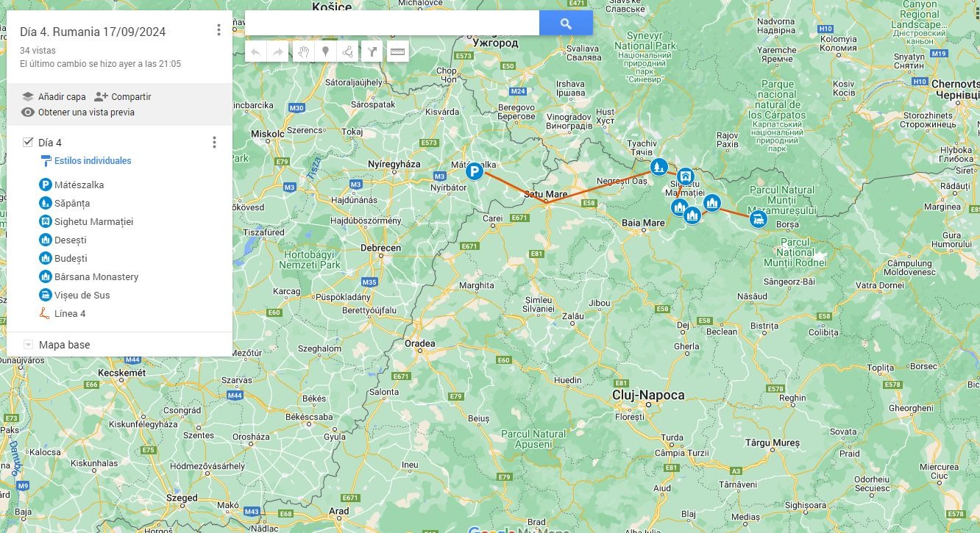Click the undo arrow in toolbar
Viewport: 980px width, 533px height.
tap(255, 51)
